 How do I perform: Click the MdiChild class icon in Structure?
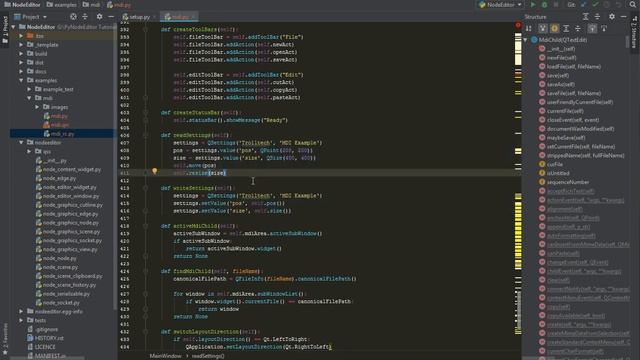534,40
